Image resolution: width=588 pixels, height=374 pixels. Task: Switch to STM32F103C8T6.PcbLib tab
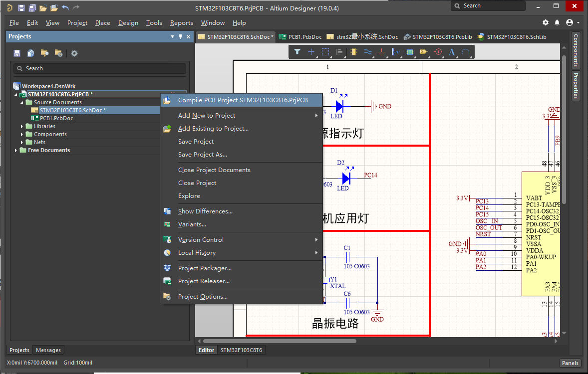click(438, 37)
